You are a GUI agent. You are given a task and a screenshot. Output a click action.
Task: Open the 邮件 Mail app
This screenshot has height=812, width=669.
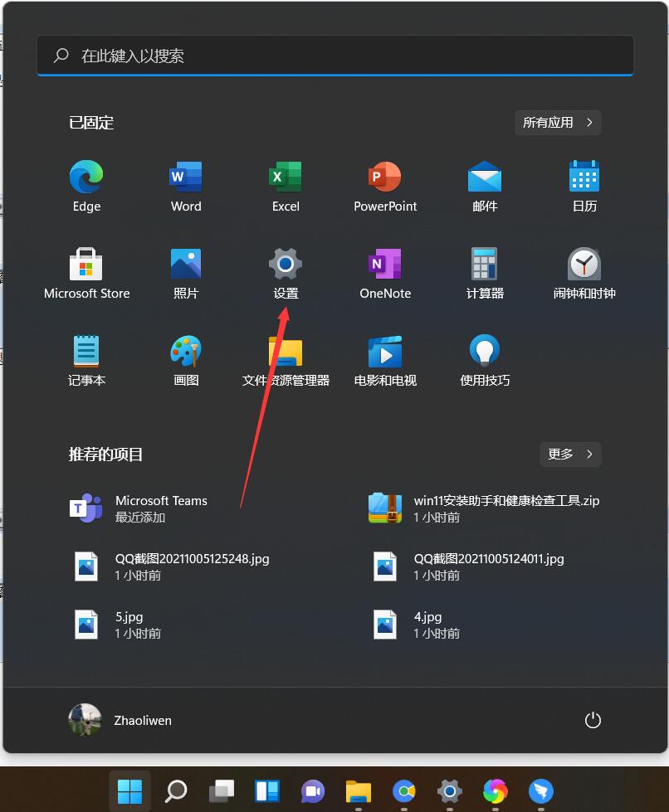pyautogui.click(x=484, y=177)
